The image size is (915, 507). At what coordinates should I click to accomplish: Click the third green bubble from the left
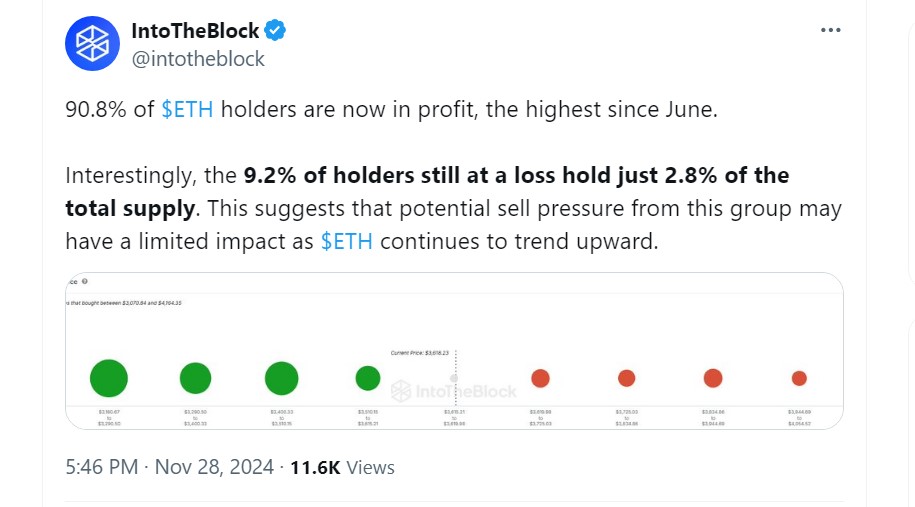[282, 378]
